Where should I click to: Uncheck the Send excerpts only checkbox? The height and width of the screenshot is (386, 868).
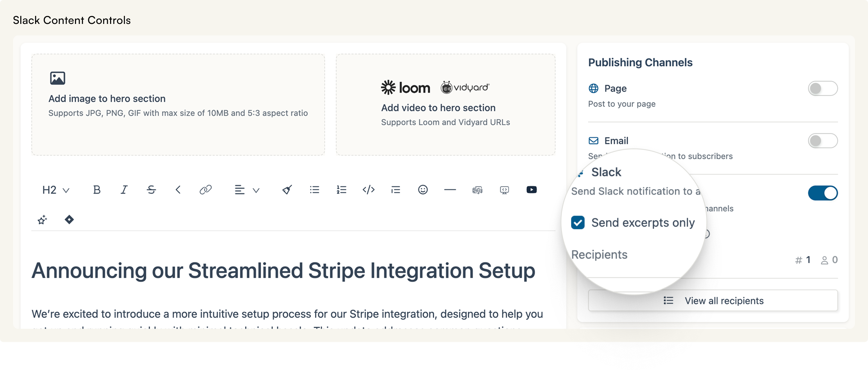point(578,223)
